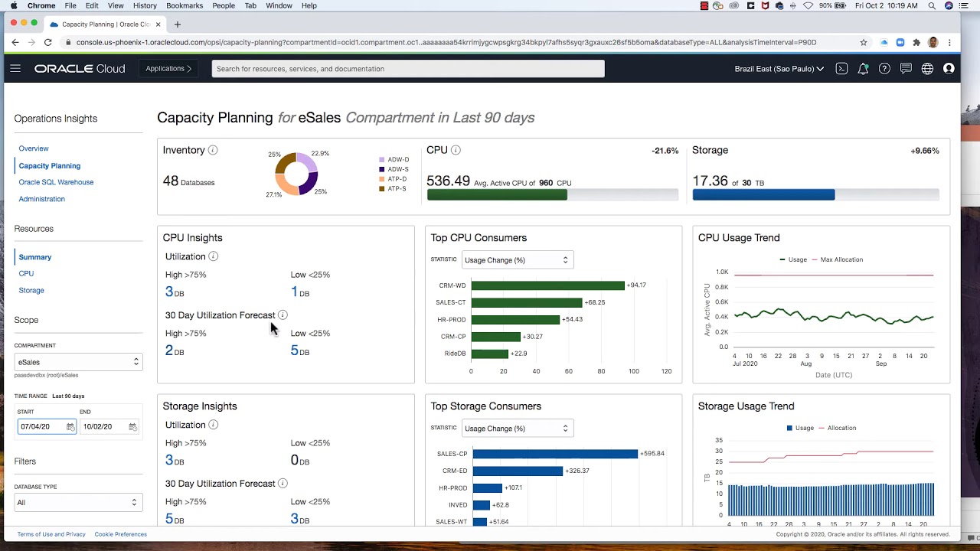Click Storage Insights Utilization info icon
980x551 pixels.
pyautogui.click(x=214, y=425)
